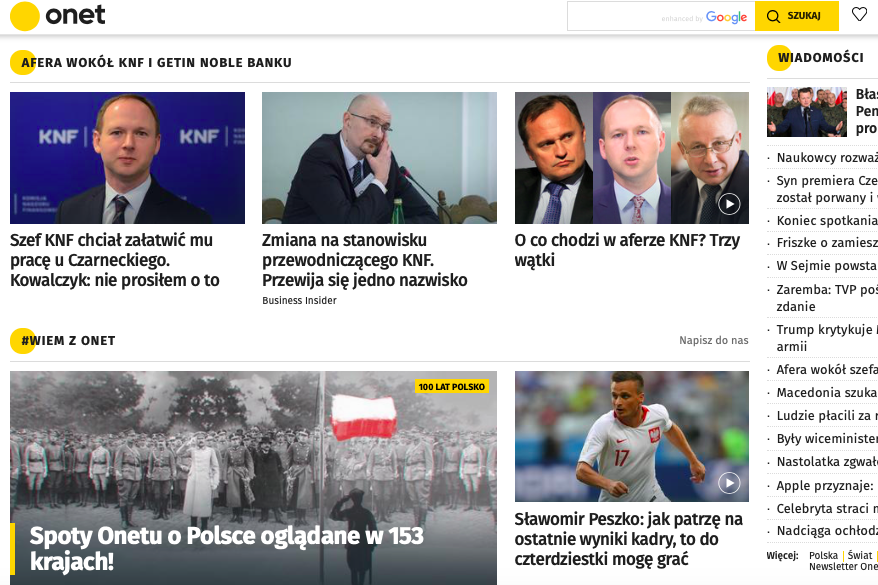Image resolution: width=878 pixels, height=585 pixels.
Task: Click the heart favorites icon
Action: pyautogui.click(x=859, y=15)
